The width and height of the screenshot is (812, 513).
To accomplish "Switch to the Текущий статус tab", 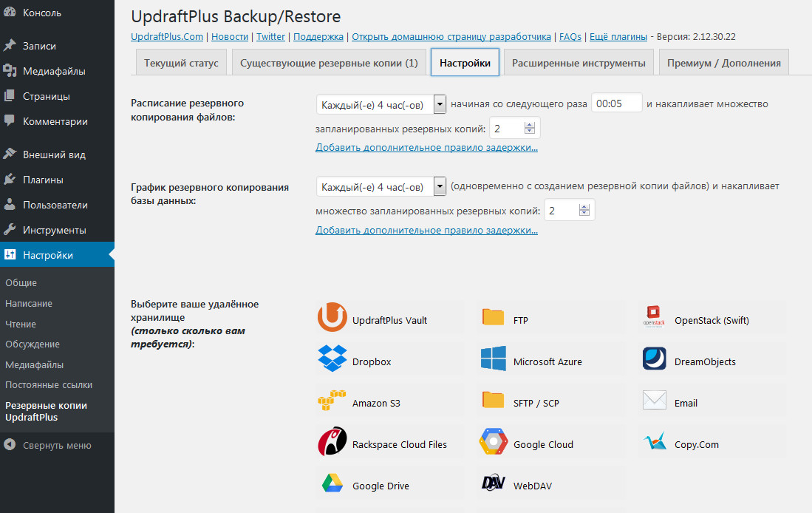I will [181, 64].
